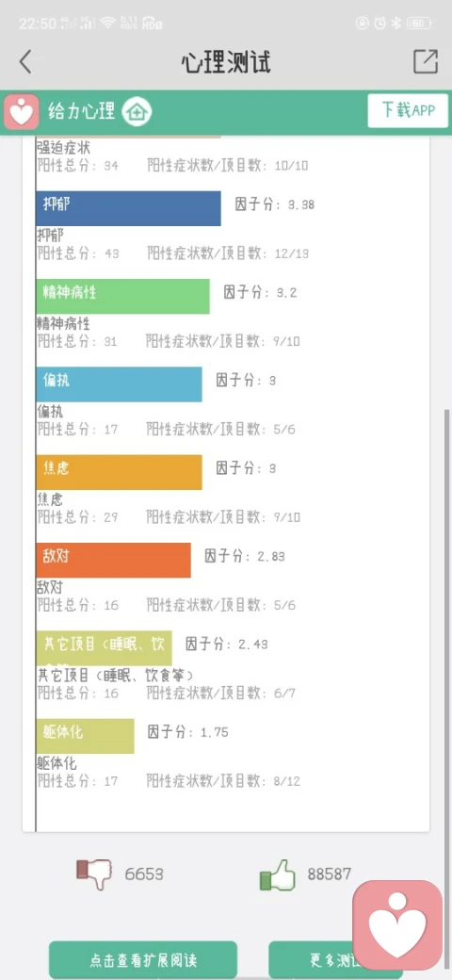Tap the Bluetooth icon in status bar

click(x=395, y=24)
